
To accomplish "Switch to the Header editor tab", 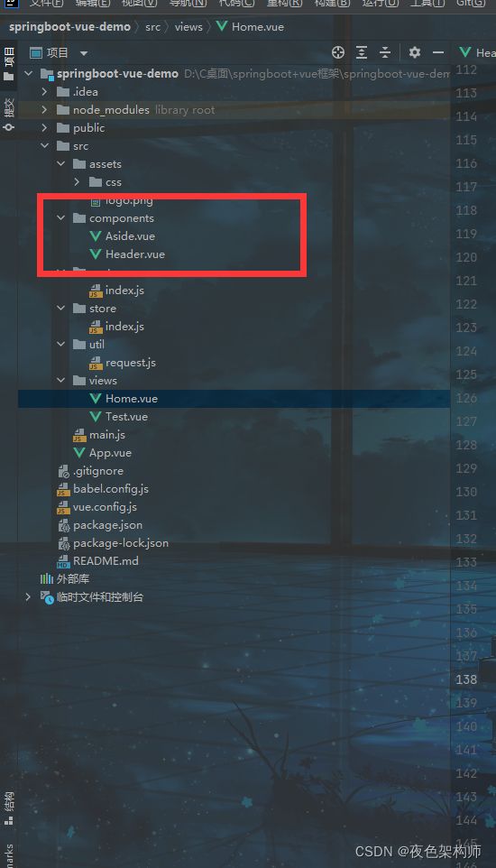I will click(477, 52).
